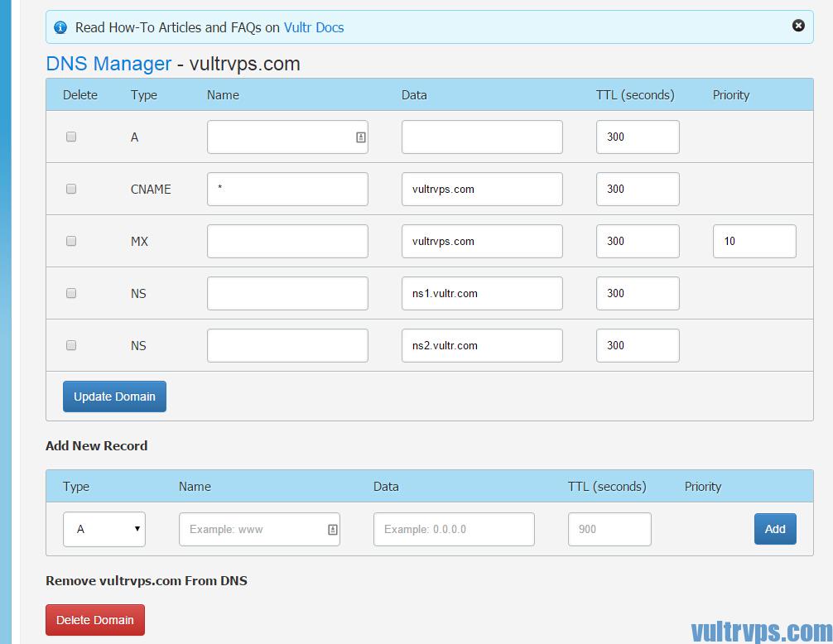Click the Data header in Add New Record
The height and width of the screenshot is (644, 833).
(386, 487)
